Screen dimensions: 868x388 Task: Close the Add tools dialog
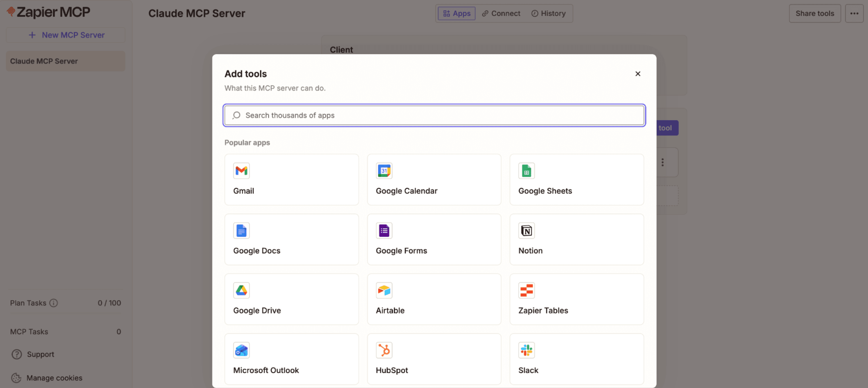(x=638, y=74)
